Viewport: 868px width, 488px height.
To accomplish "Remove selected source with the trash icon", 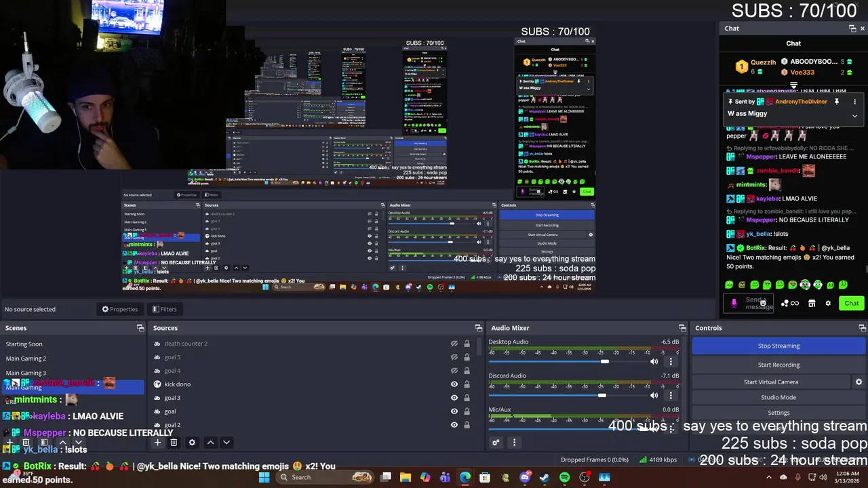I will point(174,443).
